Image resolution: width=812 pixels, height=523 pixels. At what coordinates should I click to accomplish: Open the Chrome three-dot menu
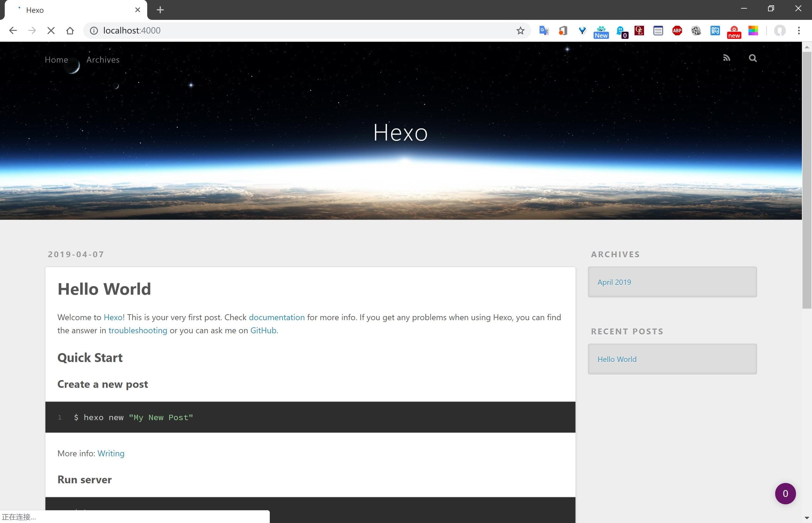(x=799, y=31)
